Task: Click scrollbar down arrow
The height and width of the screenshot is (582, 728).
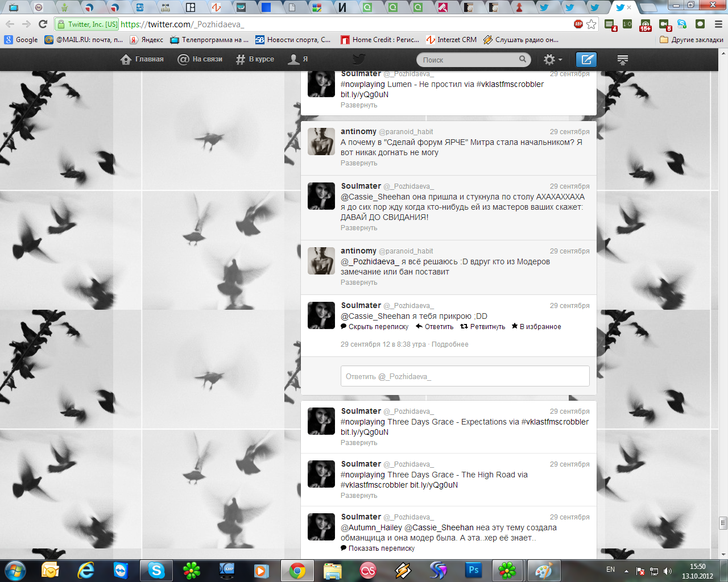Action: [723, 554]
